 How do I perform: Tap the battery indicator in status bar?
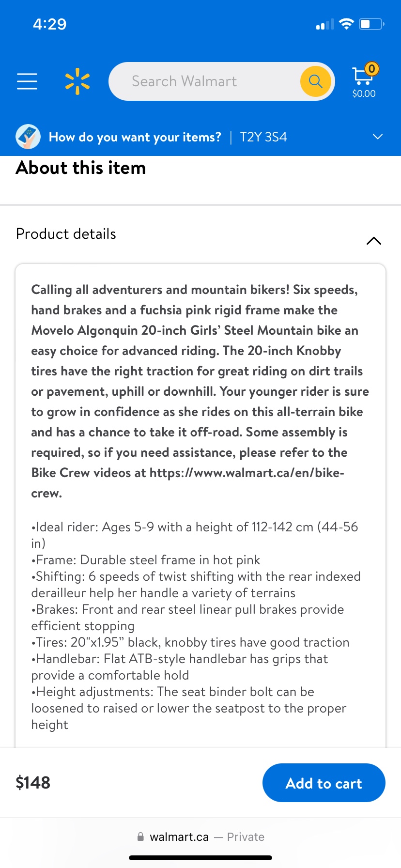[371, 24]
